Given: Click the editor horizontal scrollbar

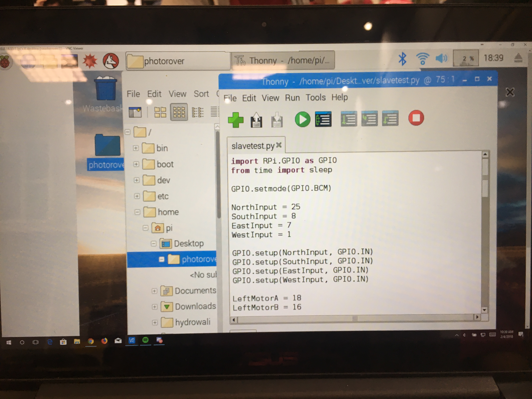Looking at the screenshot, I should pos(355,319).
